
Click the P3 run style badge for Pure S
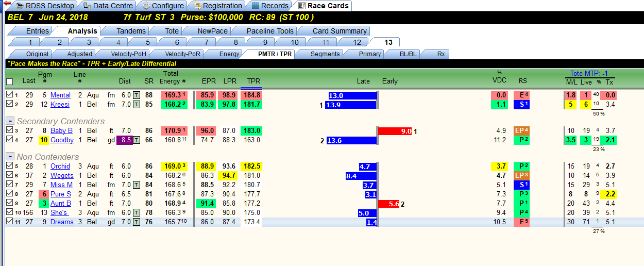(x=522, y=194)
